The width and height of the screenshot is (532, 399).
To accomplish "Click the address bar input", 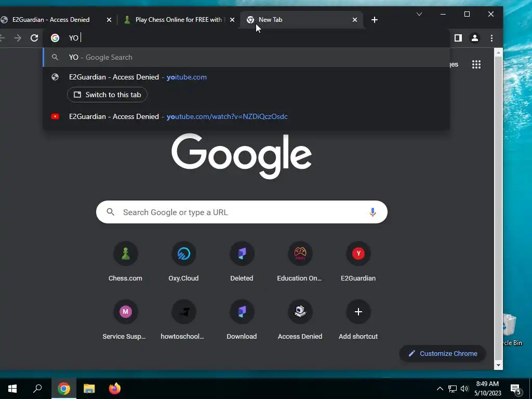I will tap(246, 38).
